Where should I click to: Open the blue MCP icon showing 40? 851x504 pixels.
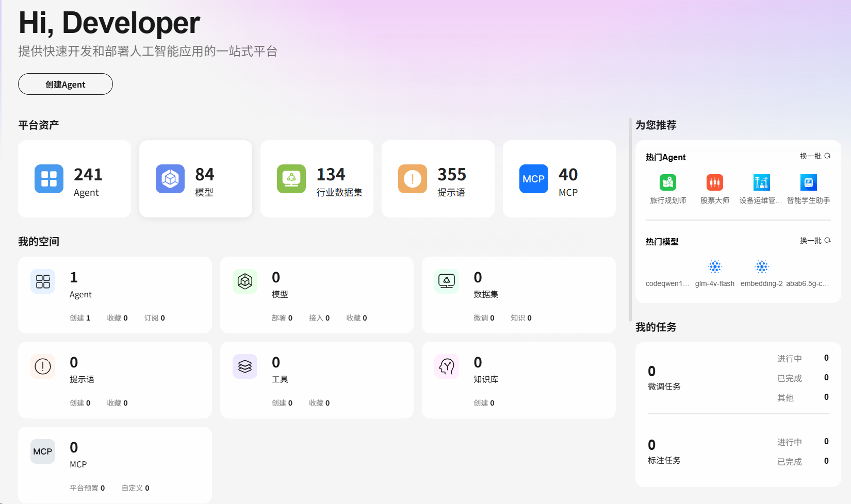coord(534,179)
